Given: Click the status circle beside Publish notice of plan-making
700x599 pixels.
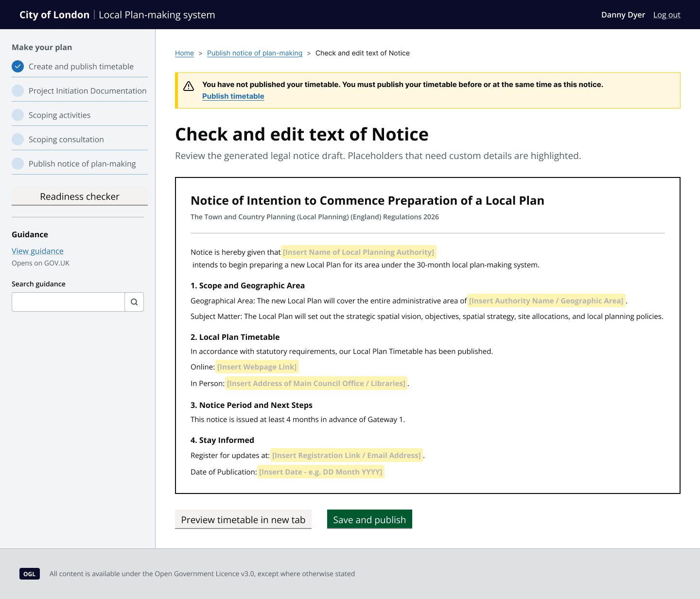Looking at the screenshot, I should click(17, 164).
